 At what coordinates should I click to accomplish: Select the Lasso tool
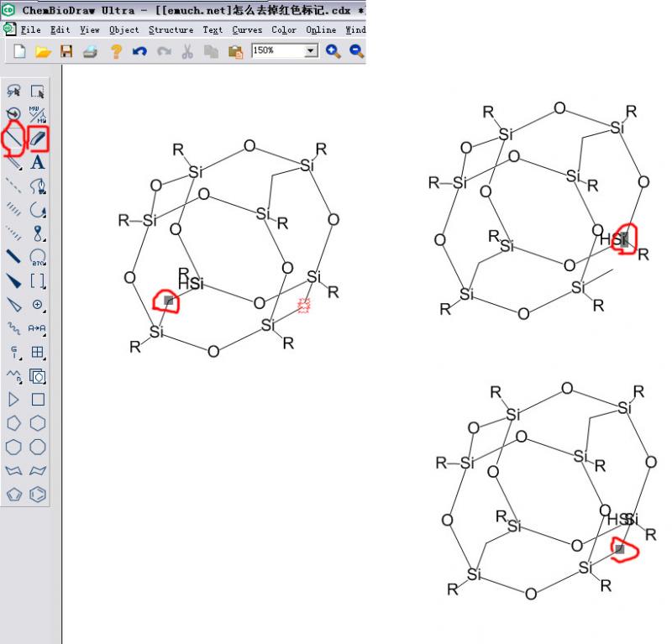coord(14,92)
